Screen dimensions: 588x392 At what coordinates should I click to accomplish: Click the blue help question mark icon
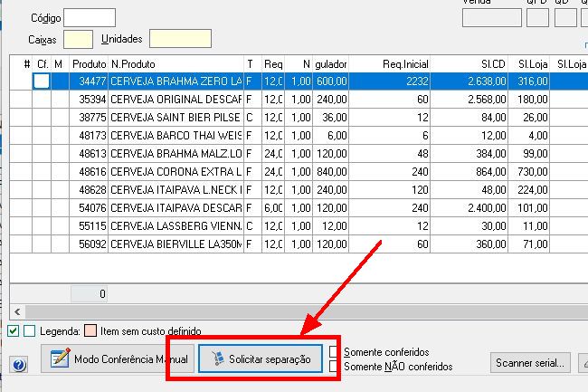point(19,365)
